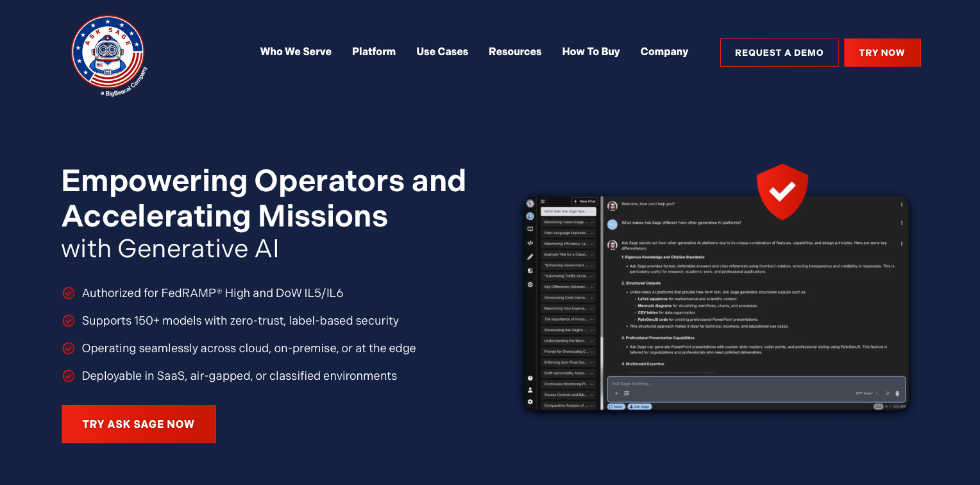Open the How To Buy menu
This screenshot has width=980, height=485.
591,52
